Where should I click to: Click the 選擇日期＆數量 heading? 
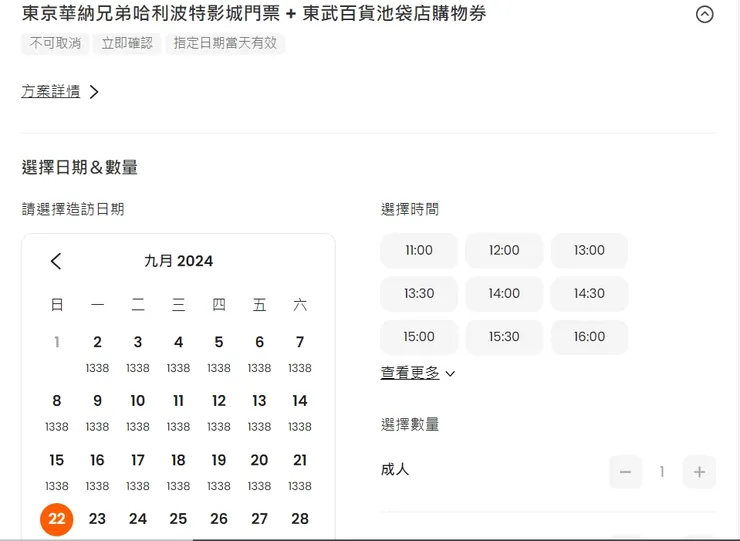click(80, 167)
